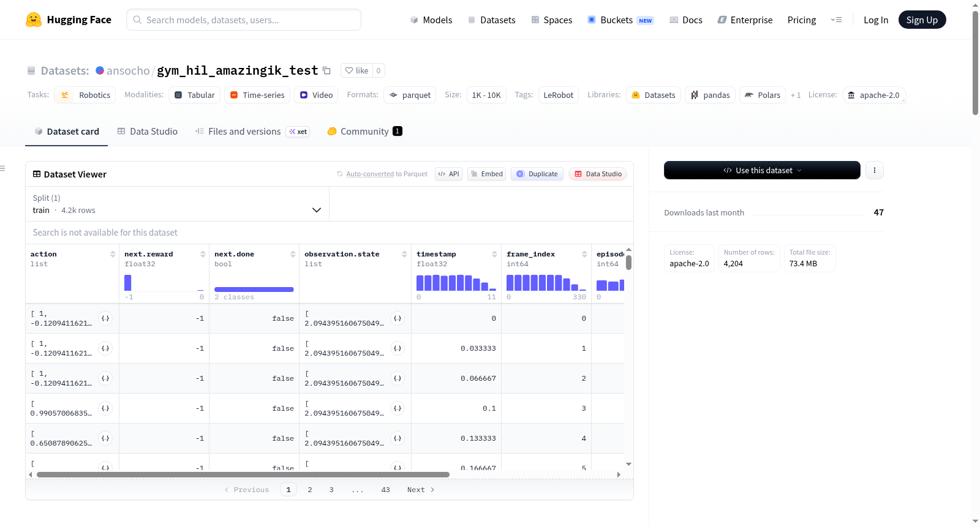This screenshot has width=980, height=527.
Task: Click the Video modality tag
Action: click(316, 95)
